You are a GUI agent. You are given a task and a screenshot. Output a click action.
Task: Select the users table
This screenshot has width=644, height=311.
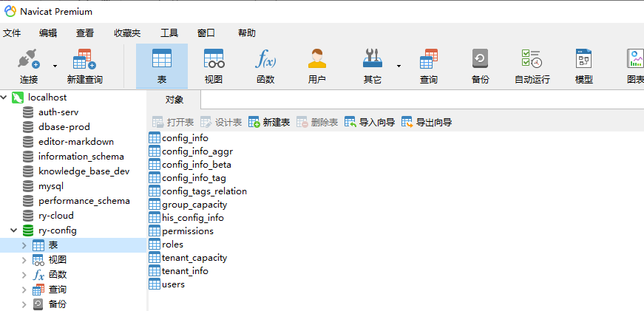coord(173,284)
